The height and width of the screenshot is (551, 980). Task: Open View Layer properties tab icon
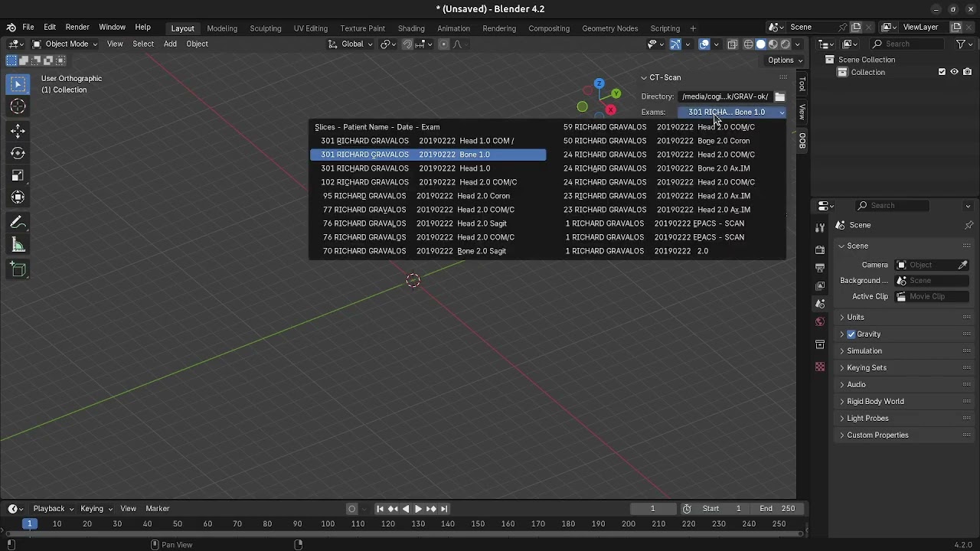click(x=820, y=286)
